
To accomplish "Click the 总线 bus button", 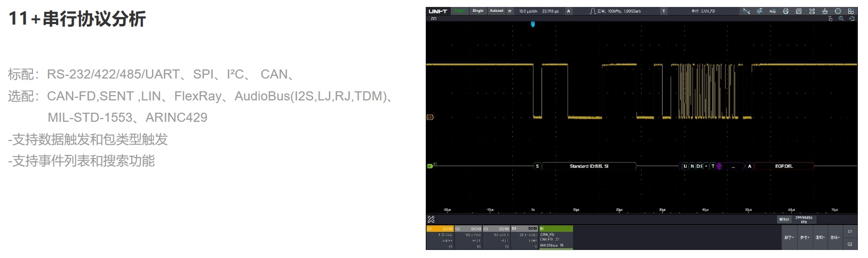I will coord(835,237).
